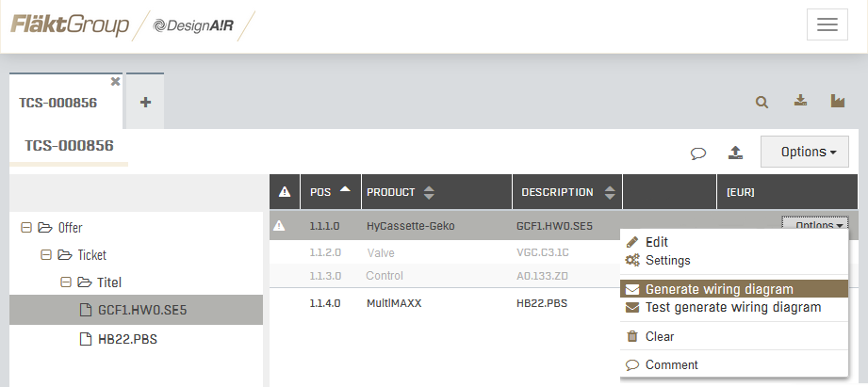Click the speech bubble comment icon
The height and width of the screenshot is (387, 868).
[698, 153]
